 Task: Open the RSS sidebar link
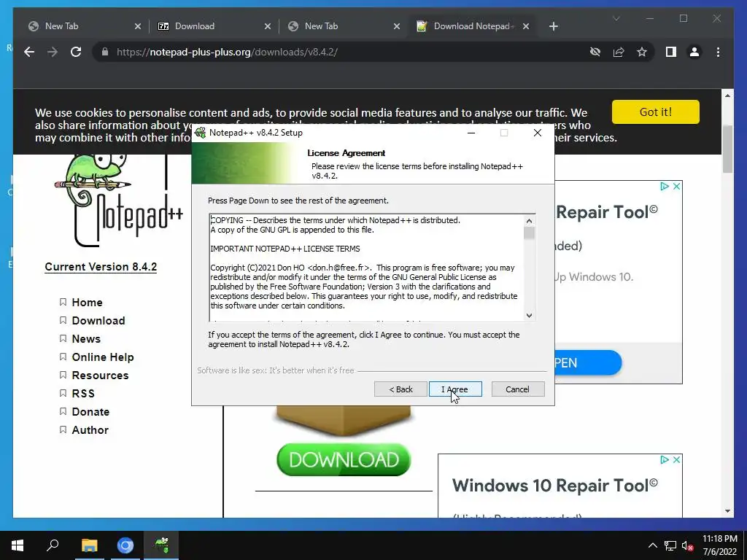[x=83, y=393]
